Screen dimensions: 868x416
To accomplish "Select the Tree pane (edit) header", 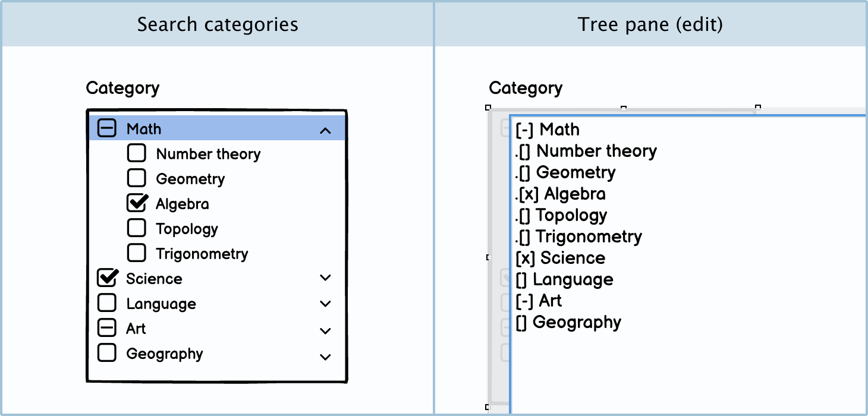I will (650, 24).
